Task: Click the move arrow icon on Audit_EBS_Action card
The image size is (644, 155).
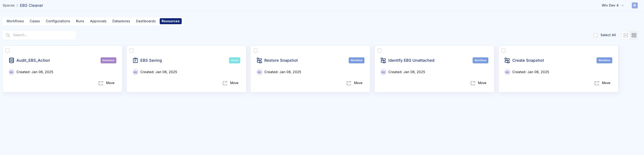Action: tap(101, 83)
